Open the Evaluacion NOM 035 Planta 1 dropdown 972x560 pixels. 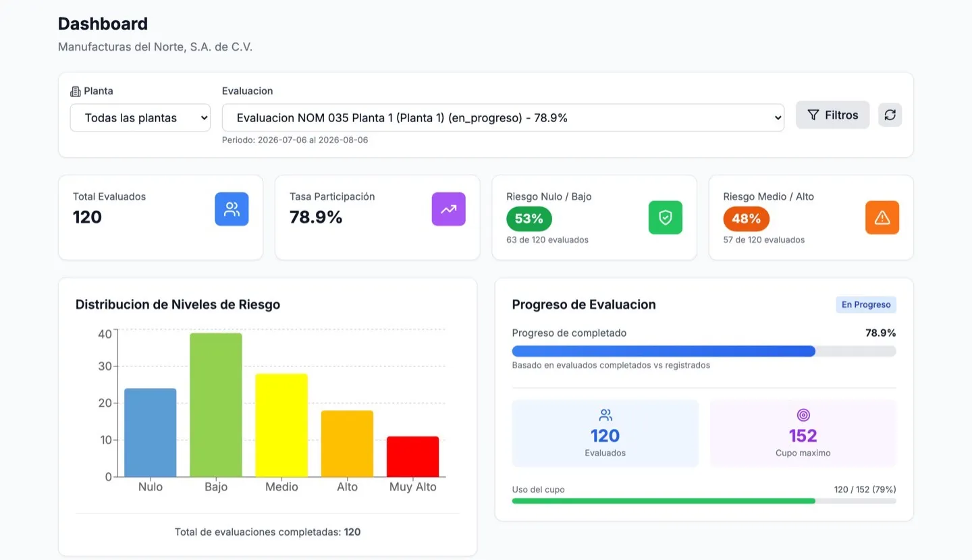[x=503, y=117]
